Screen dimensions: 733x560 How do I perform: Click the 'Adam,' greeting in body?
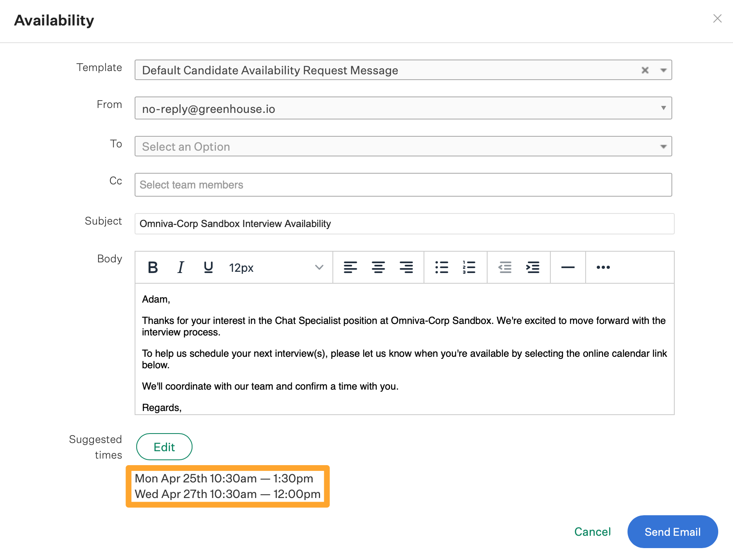point(156,299)
